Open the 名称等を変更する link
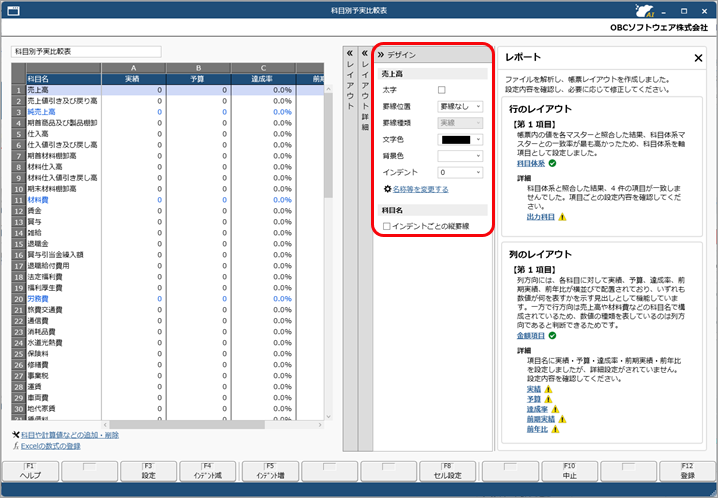The image size is (718, 498). (x=420, y=189)
